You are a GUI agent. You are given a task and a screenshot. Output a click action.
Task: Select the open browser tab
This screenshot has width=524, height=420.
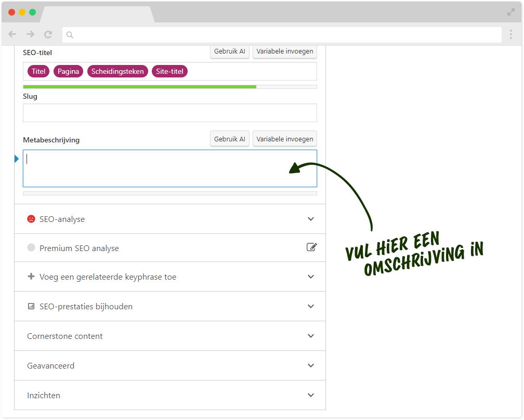[97, 15]
